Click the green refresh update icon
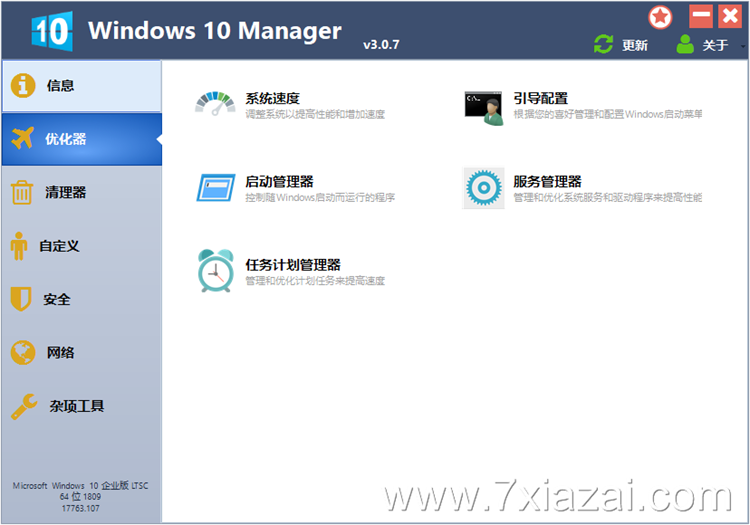Screen dimensions: 750x525 click(x=603, y=44)
